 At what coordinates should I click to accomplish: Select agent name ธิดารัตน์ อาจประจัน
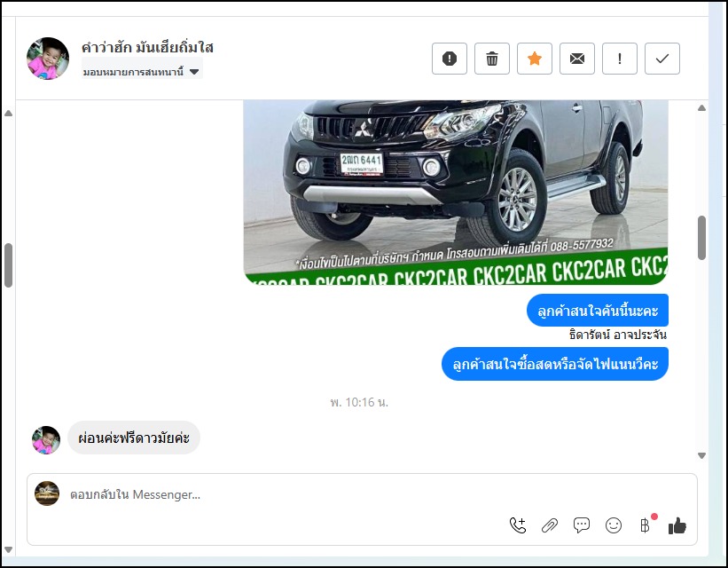[x=617, y=335]
